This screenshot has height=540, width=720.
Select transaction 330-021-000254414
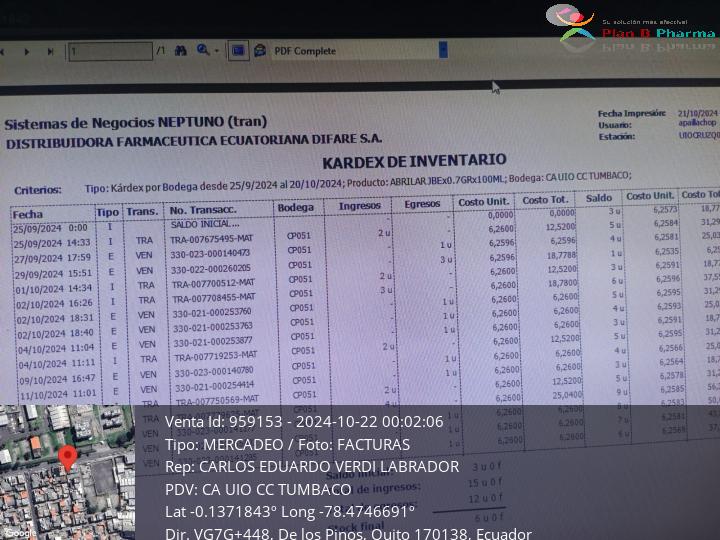click(214, 387)
